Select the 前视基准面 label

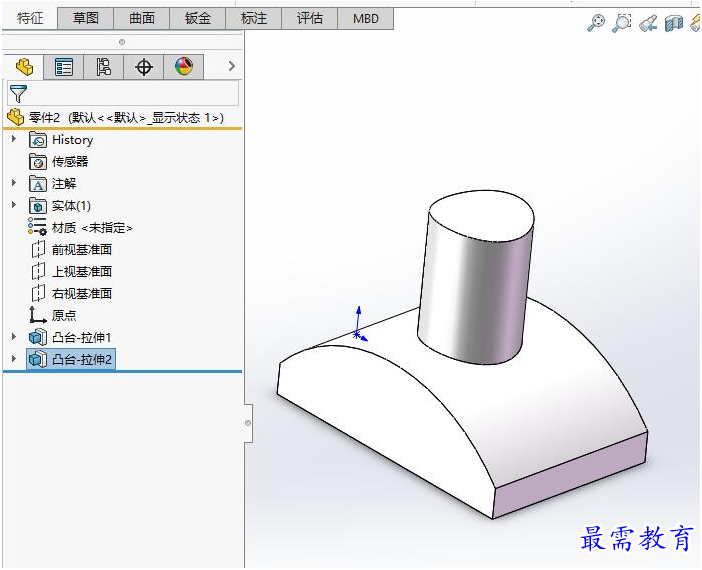[x=81, y=249]
